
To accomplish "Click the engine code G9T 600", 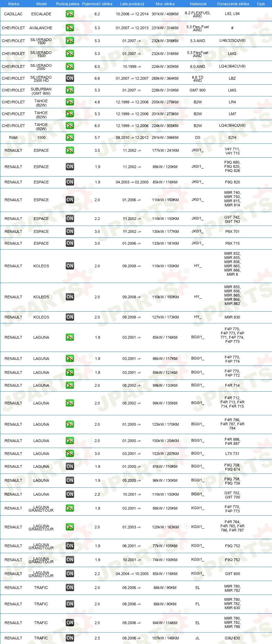I will point(232,574).
